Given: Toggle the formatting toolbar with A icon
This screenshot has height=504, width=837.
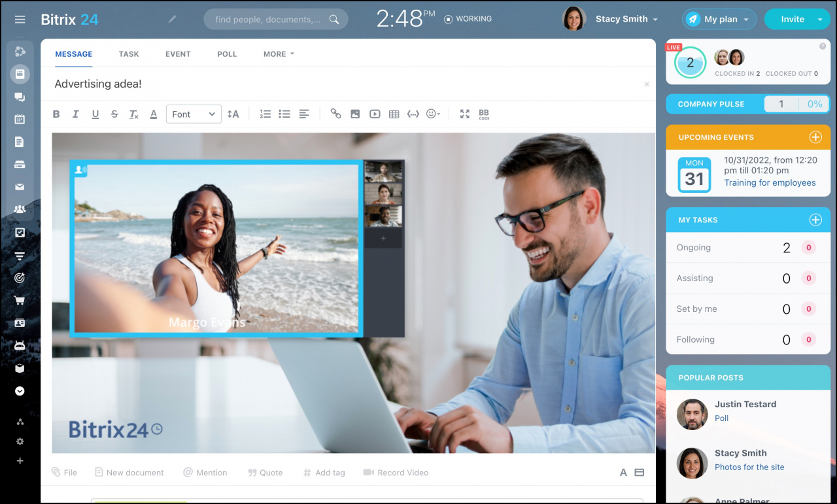Looking at the screenshot, I should click(623, 473).
